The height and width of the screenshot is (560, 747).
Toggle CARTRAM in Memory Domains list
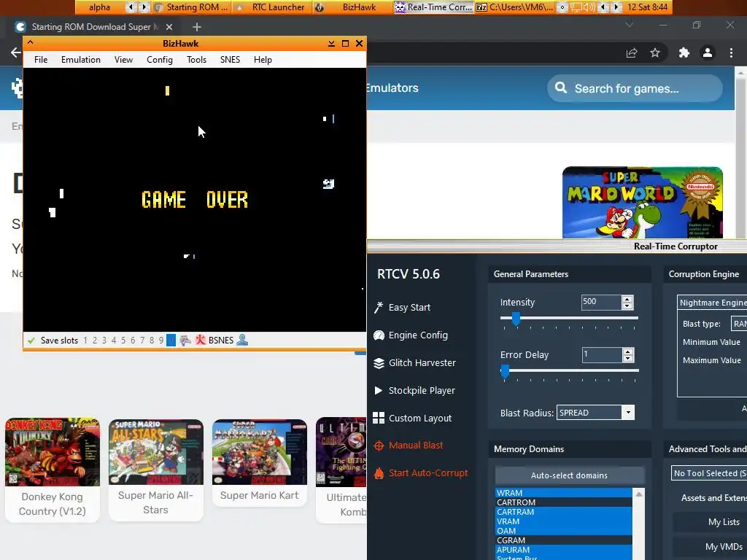(564, 512)
